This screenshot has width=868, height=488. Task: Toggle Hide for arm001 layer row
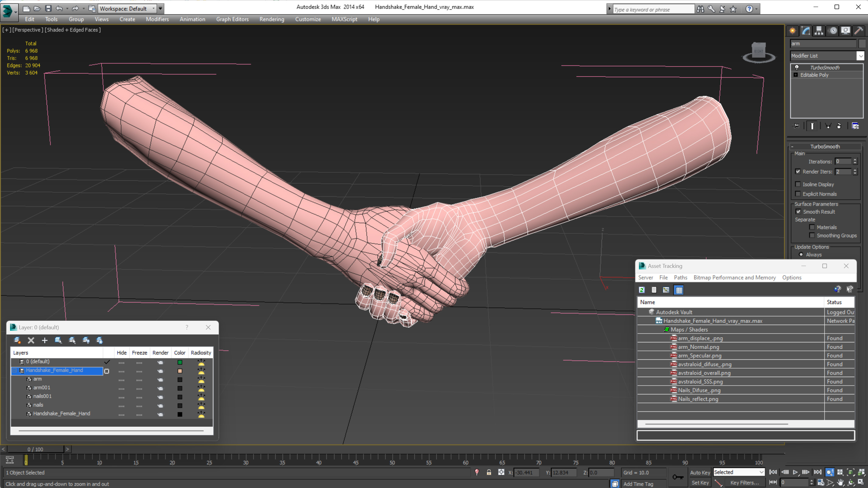[121, 389]
